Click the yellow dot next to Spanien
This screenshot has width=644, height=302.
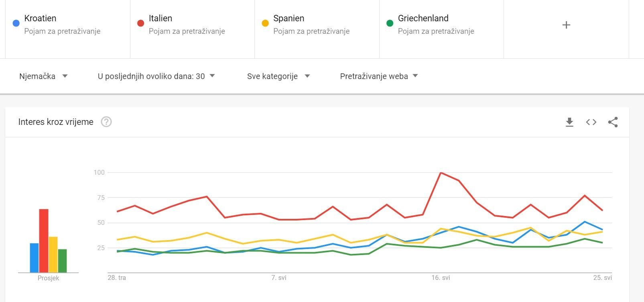point(265,23)
